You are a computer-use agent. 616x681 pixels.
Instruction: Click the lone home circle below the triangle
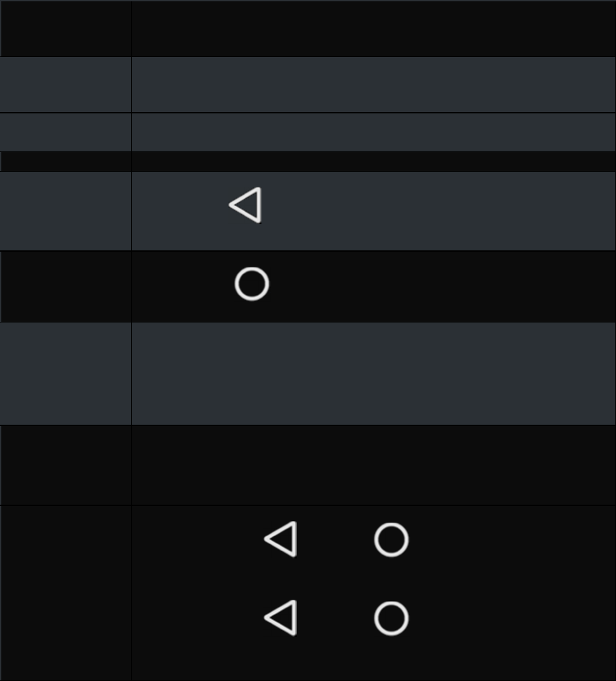pos(252,284)
